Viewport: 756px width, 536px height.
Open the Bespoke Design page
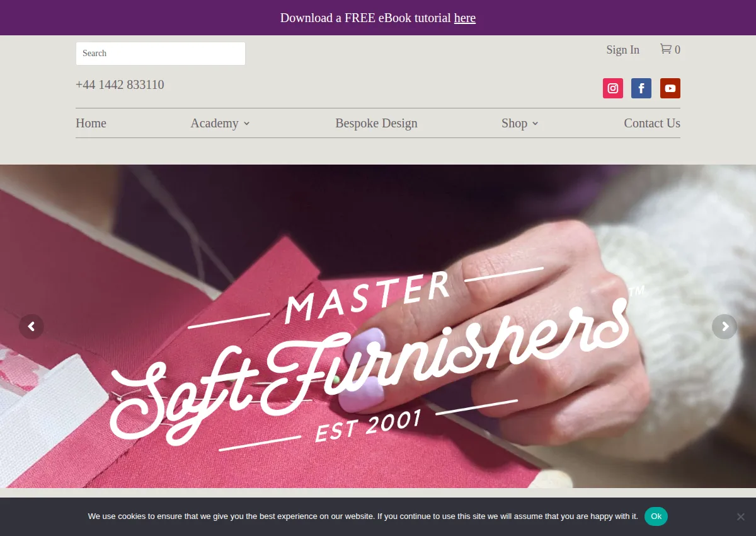(376, 123)
